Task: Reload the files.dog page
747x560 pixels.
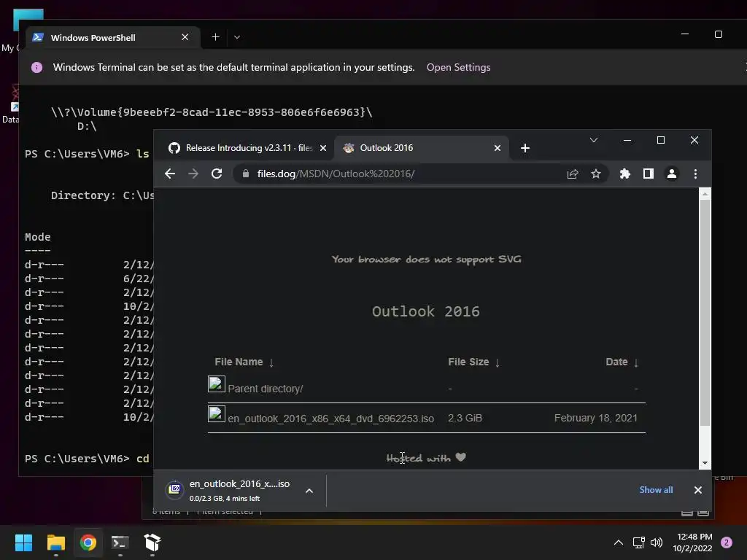Action: point(217,174)
